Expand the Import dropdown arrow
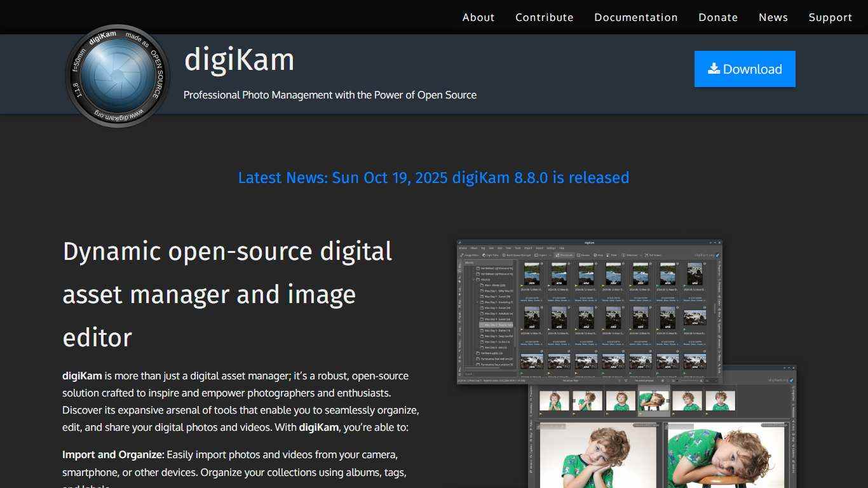The width and height of the screenshot is (868, 488). click(x=550, y=255)
